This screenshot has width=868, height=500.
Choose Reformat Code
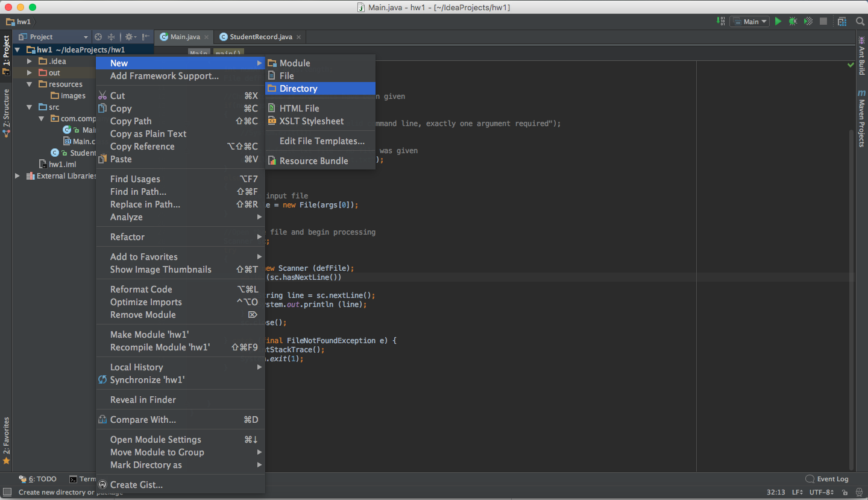coord(180,290)
